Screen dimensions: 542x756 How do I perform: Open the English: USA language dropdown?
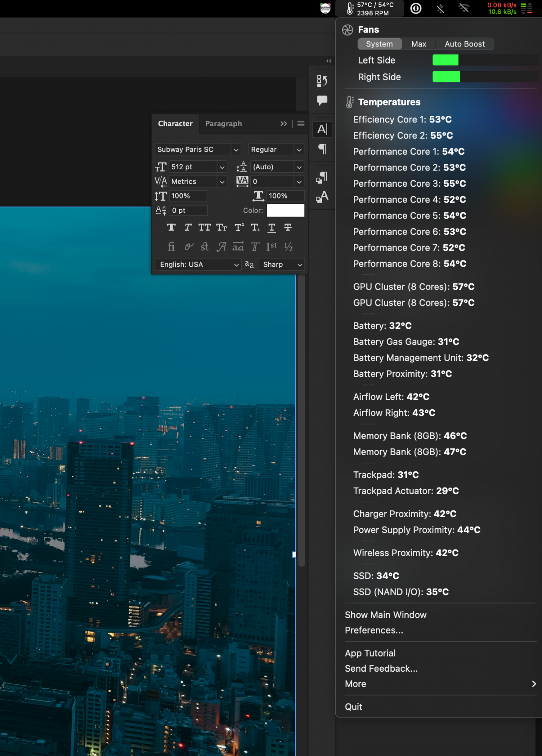(198, 265)
